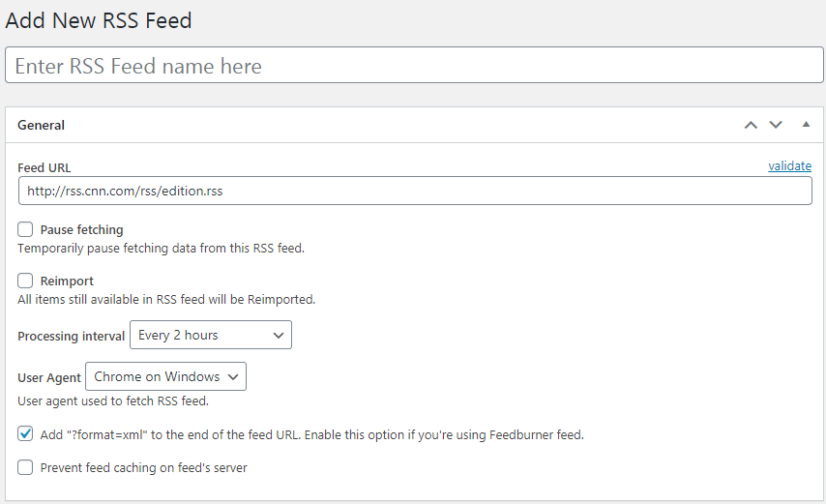
Task: Click the validate link
Action: (x=789, y=165)
